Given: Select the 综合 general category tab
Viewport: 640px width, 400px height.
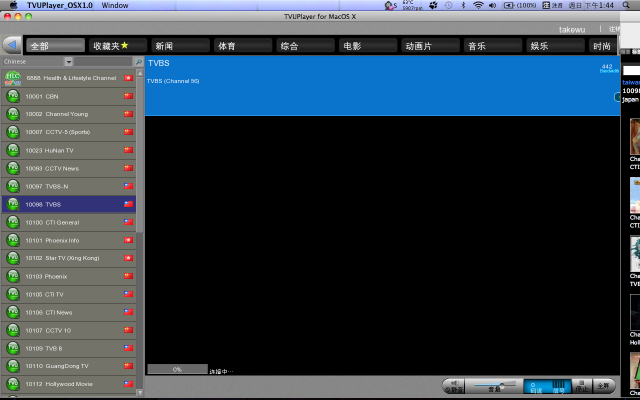Looking at the screenshot, I should [x=305, y=45].
